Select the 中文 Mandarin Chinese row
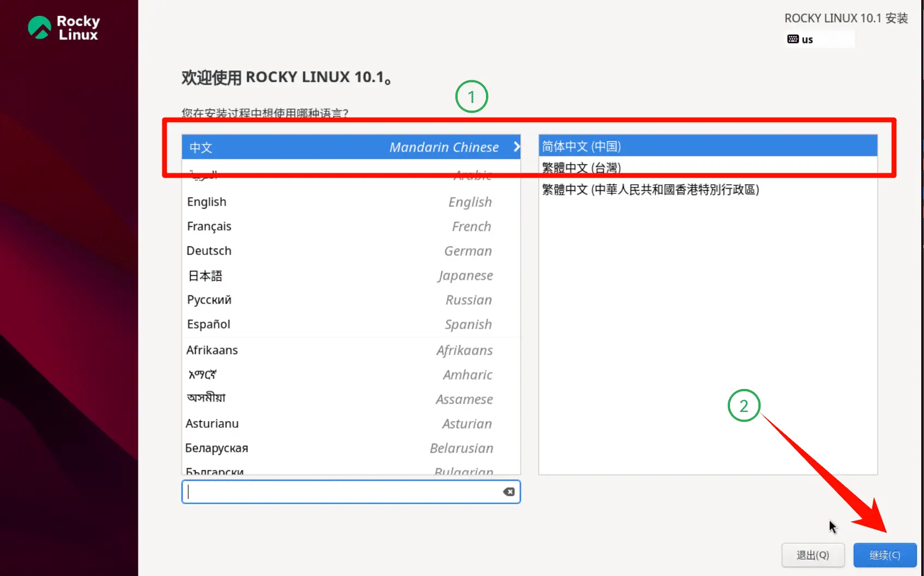 pyautogui.click(x=351, y=147)
